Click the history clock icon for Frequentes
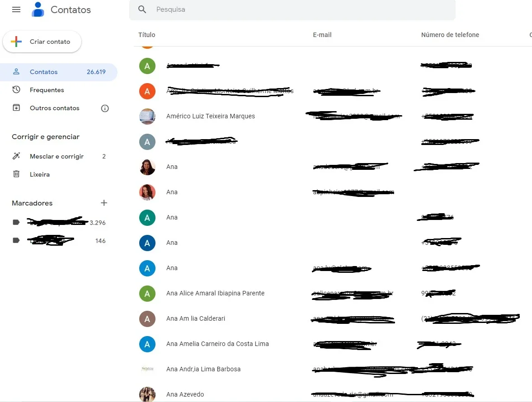This screenshot has width=532, height=402. pyautogui.click(x=16, y=89)
